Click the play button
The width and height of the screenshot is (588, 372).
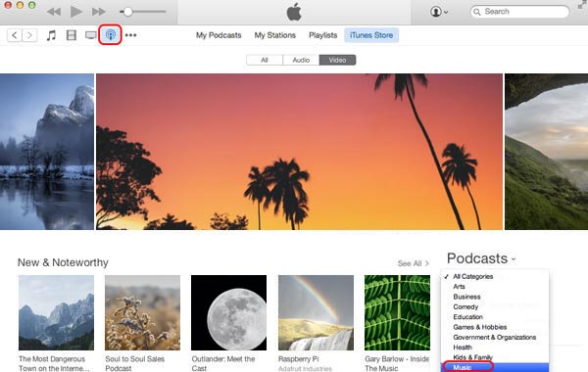(76, 12)
